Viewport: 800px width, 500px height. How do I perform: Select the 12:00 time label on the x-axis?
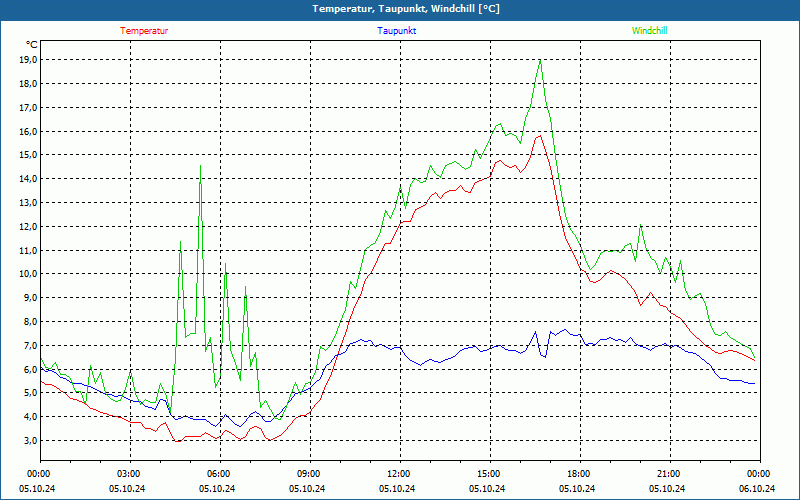pos(398,474)
